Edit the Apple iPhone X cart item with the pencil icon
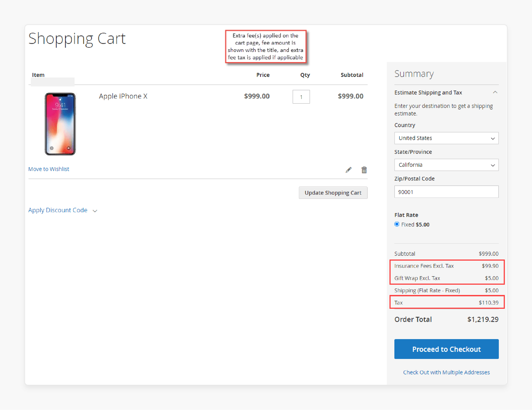This screenshot has width=532, height=410. click(349, 170)
